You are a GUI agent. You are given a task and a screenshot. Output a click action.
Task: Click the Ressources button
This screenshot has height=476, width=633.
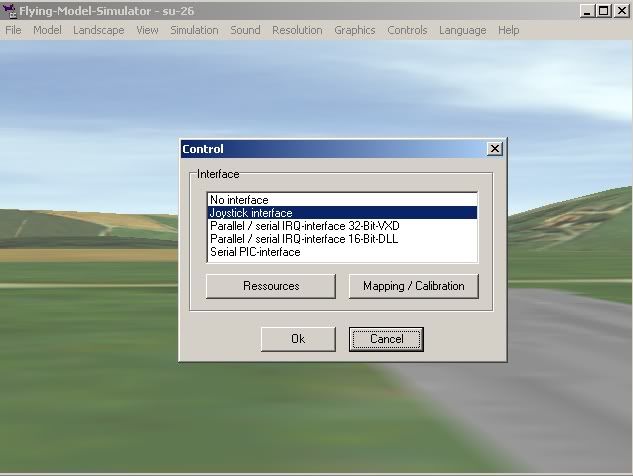pyautogui.click(x=271, y=286)
